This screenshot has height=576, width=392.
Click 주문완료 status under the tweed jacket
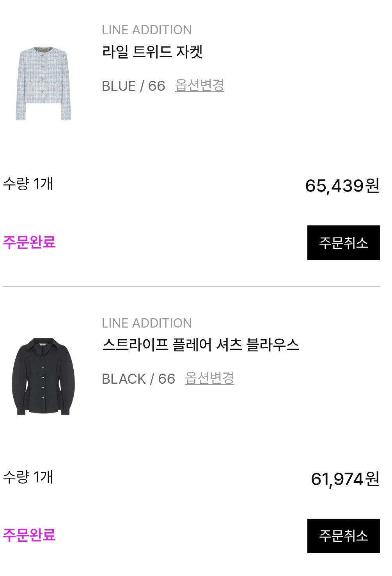click(29, 242)
